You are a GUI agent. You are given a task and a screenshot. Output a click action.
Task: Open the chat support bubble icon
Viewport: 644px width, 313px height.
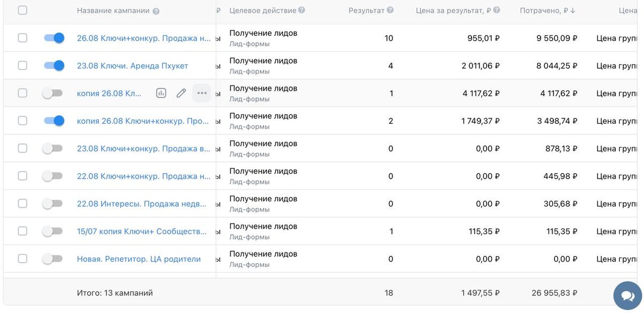click(x=626, y=296)
